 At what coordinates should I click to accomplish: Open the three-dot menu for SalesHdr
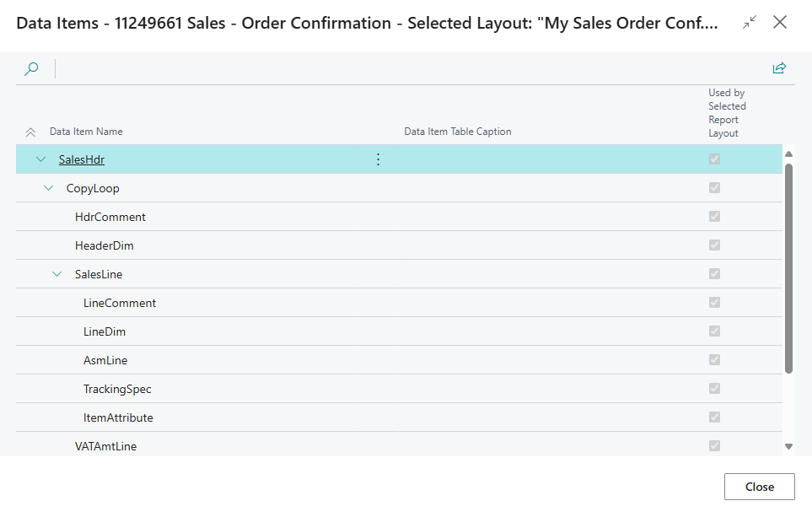click(378, 159)
